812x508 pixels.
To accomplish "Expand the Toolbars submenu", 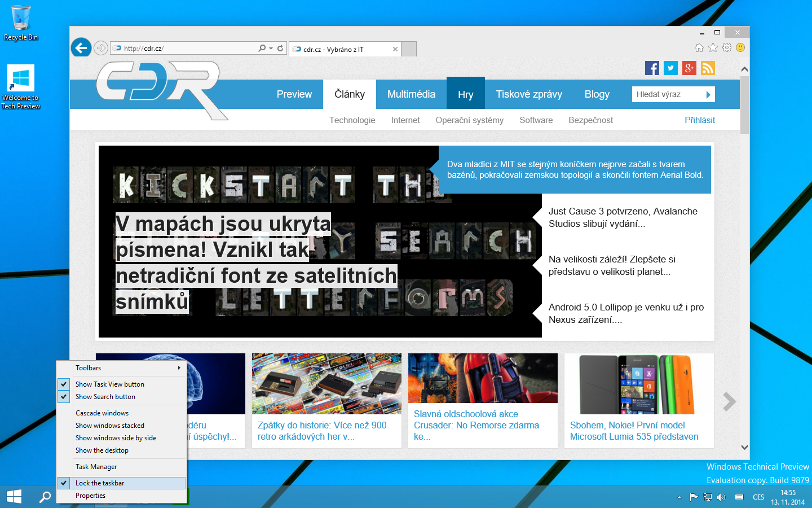I will click(127, 368).
